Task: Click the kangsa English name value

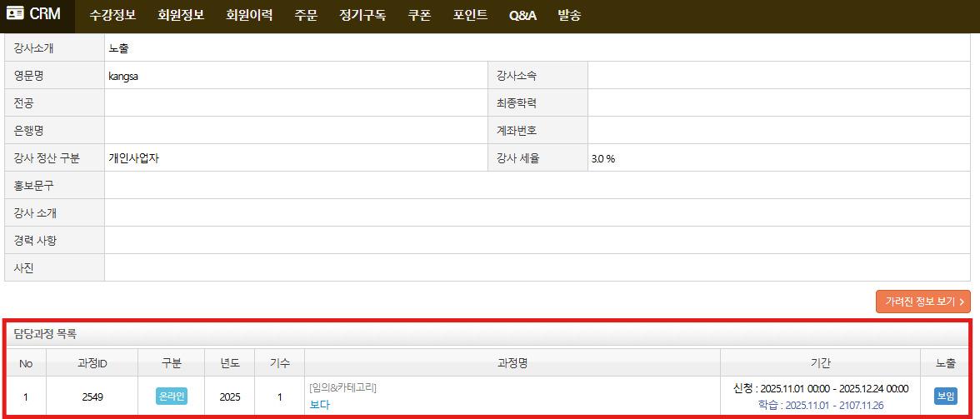Action: [123, 76]
